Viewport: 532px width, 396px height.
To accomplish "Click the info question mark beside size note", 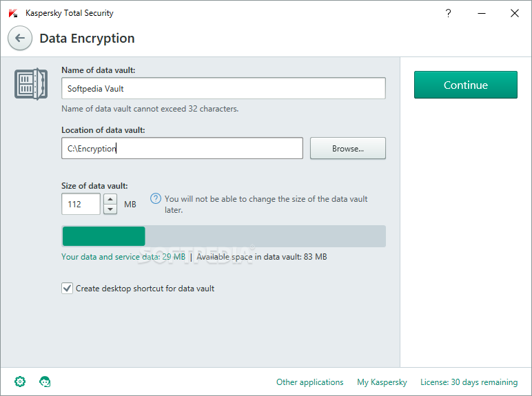I will coord(156,198).
